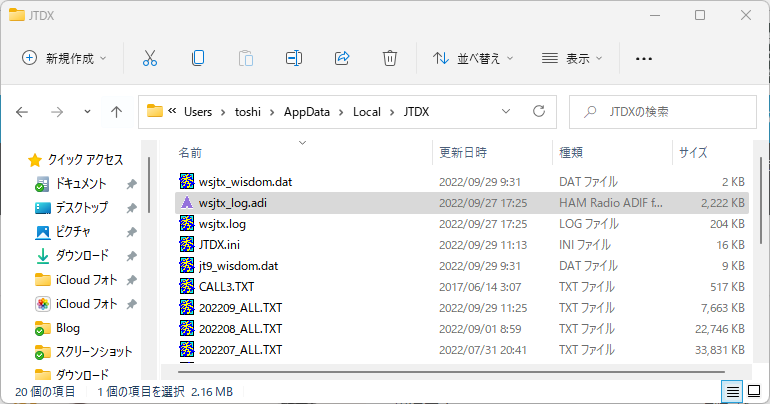The height and width of the screenshot is (404, 770).
Task: Sort by サイズ column header
Action: [x=693, y=153]
